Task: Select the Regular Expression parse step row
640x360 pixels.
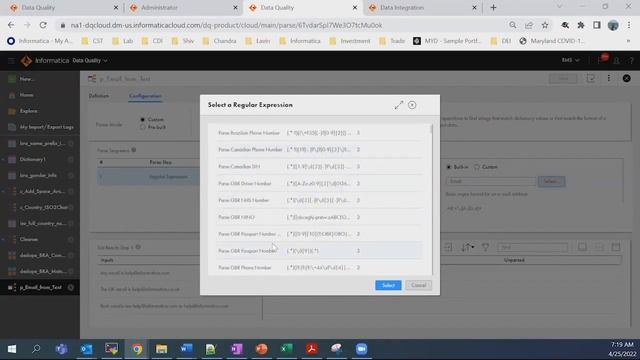Action: (x=149, y=177)
